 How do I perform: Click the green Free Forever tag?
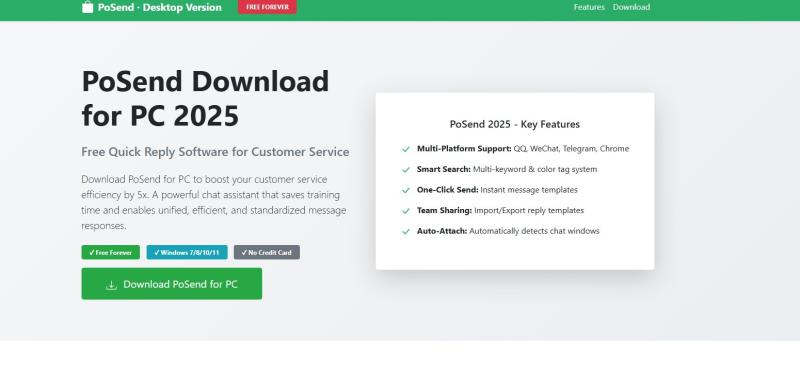110,252
